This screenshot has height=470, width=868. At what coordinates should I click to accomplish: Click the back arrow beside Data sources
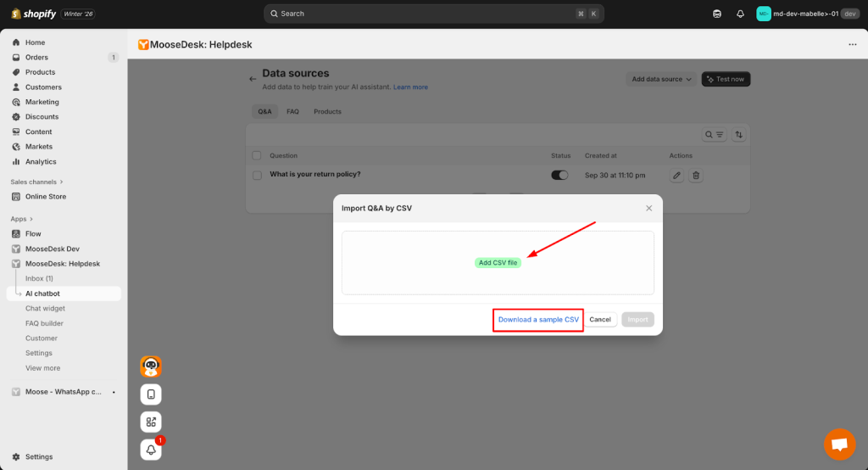click(x=252, y=79)
